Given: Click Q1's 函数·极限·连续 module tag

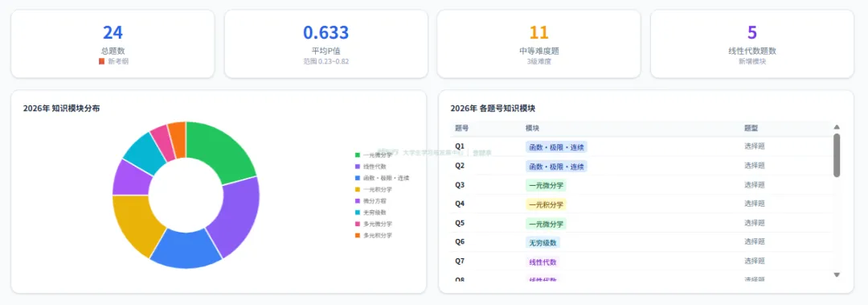Looking at the screenshot, I should click(556, 147).
